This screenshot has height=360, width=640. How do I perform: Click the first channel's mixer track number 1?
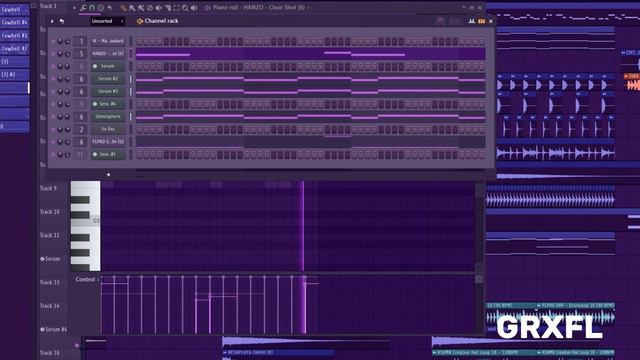coord(81,41)
